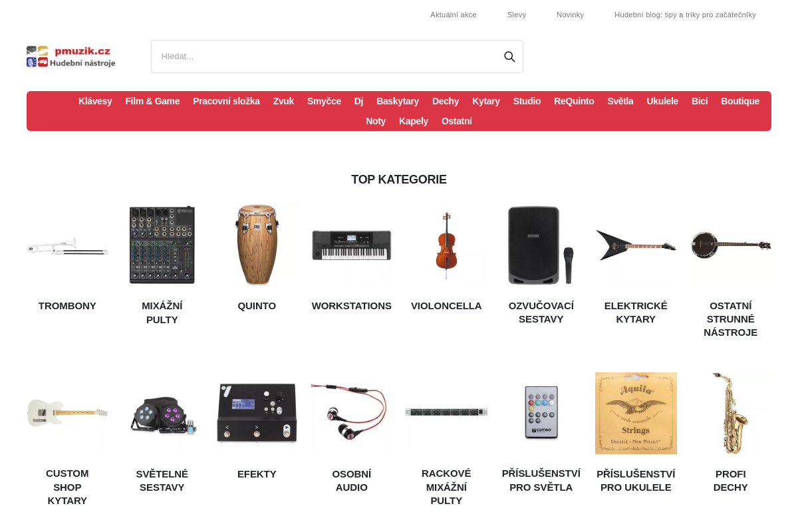The width and height of the screenshot is (798, 532).
Task: Open the Trombony category image
Action: tap(67, 246)
